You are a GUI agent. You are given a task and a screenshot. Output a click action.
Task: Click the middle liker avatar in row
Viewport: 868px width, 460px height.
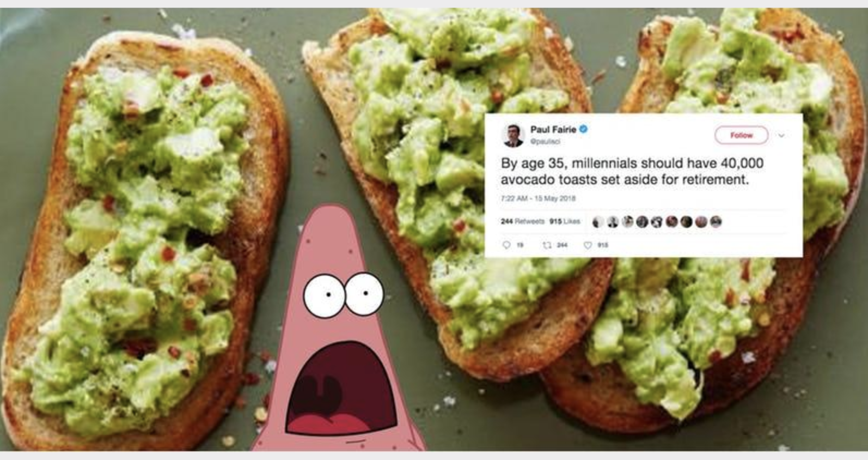657,222
